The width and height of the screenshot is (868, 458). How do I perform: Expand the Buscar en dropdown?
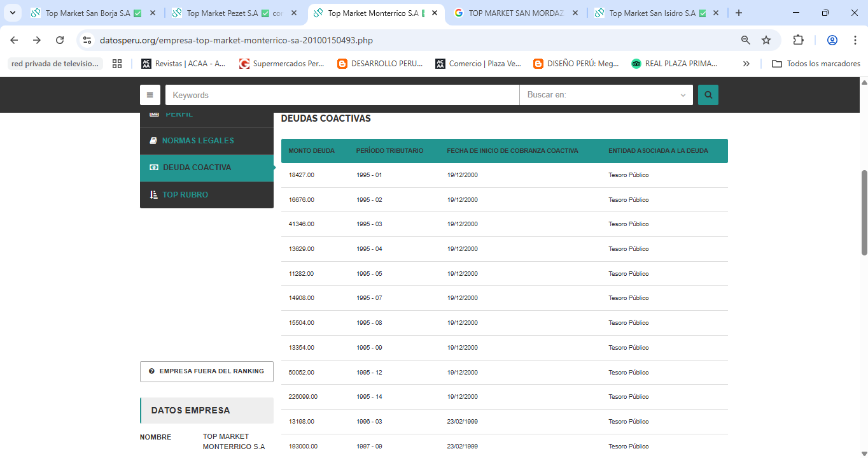pyautogui.click(x=606, y=95)
